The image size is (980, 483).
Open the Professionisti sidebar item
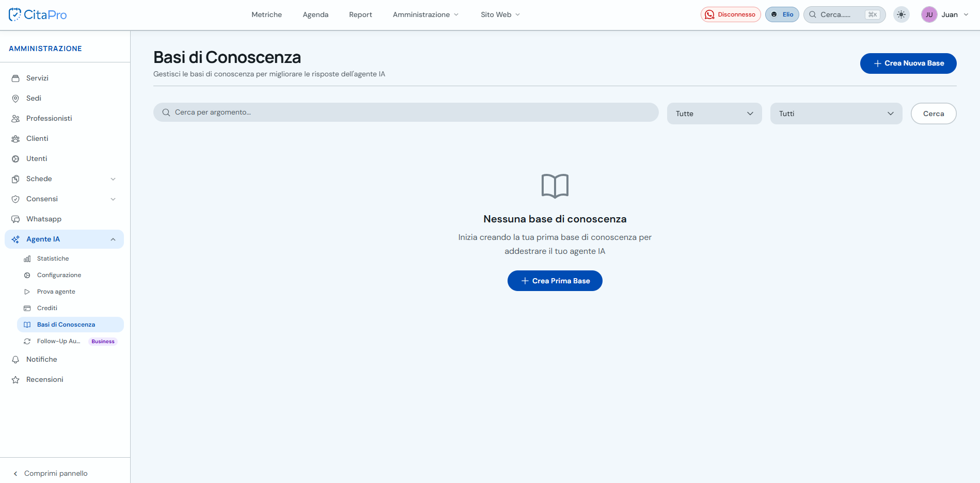tap(65, 118)
